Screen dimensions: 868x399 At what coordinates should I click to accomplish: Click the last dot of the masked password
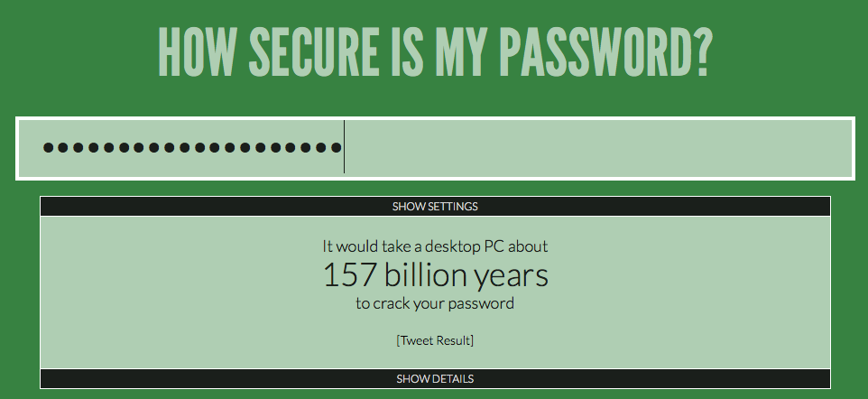[x=336, y=148]
